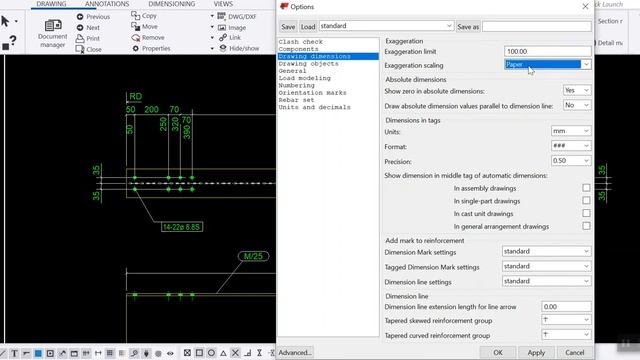Enable In assembly drawings checkbox
This screenshot has height=360, width=640.
click(586, 188)
